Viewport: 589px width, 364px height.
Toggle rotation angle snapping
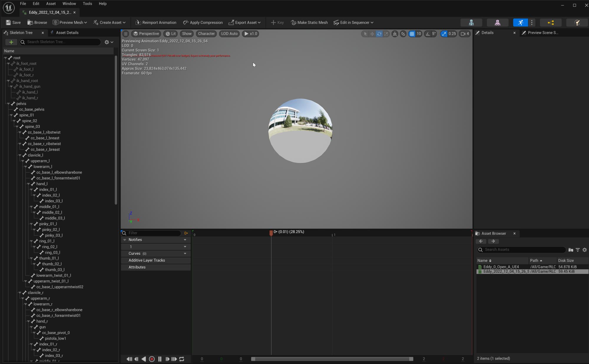428,34
